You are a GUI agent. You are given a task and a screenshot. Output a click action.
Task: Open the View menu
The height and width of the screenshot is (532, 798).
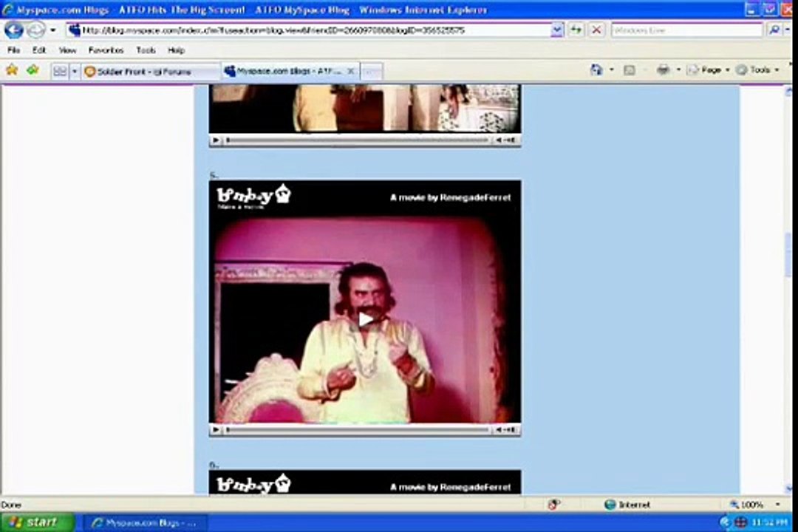67,50
